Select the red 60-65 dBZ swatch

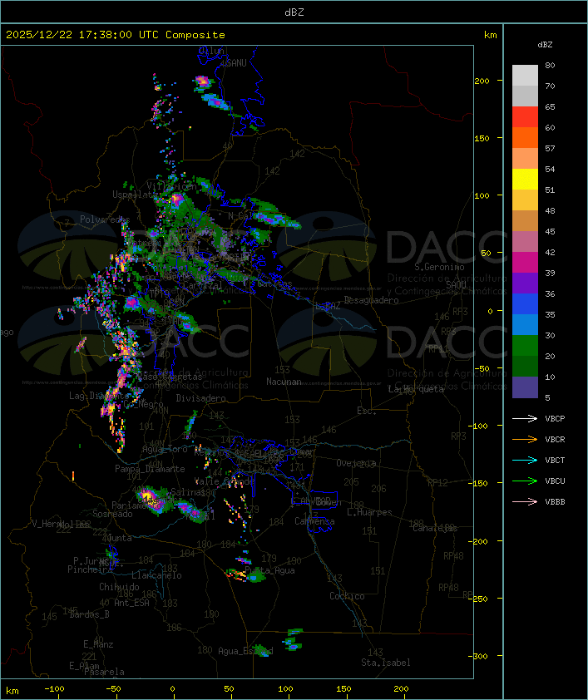tap(525, 116)
